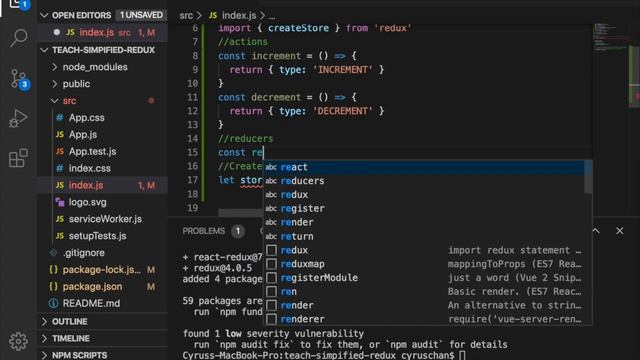This screenshot has height=360, width=640.
Task: Choose 'react' word suggestion
Action: 424,167
